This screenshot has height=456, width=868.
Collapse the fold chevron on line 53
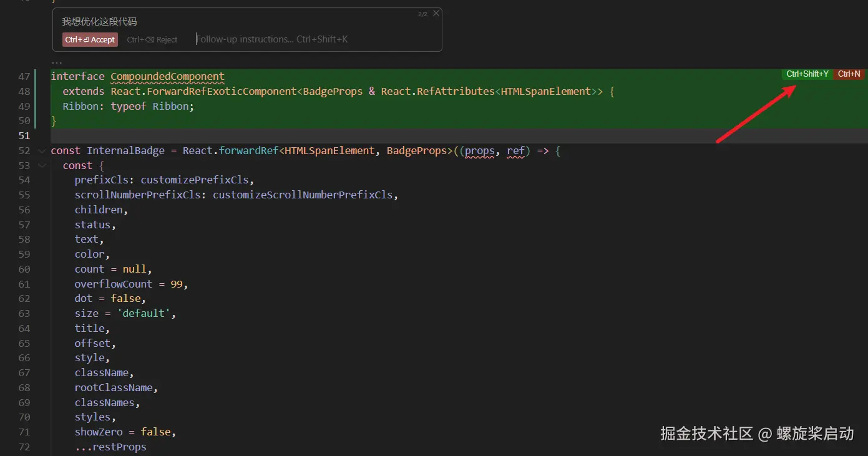(41, 166)
